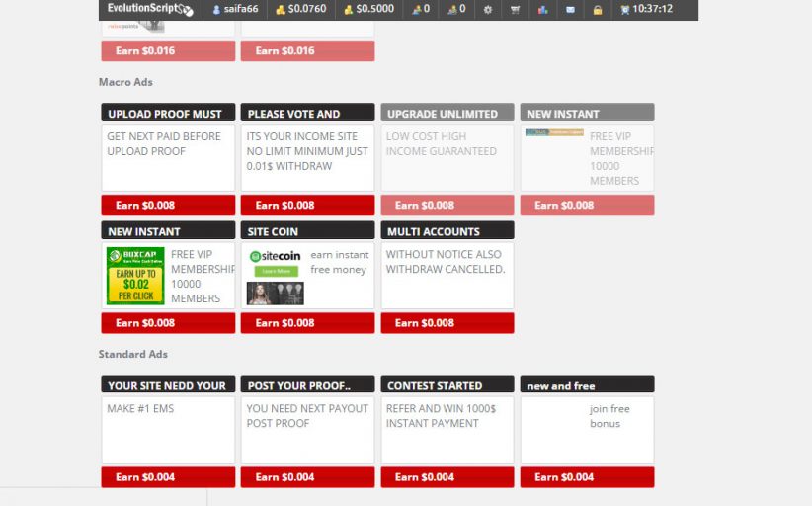Open the BUXCAP ad thumbnail image
Screen dimensions: 812x506
click(134, 276)
